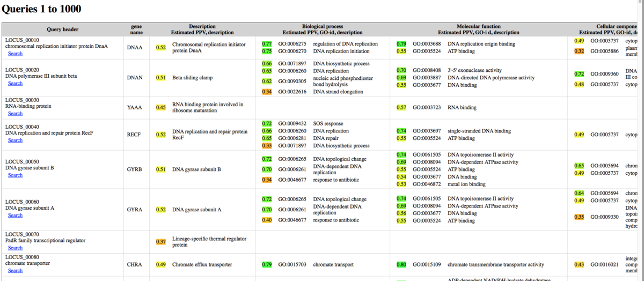This screenshot has width=644, height=281.
Task: Click Search below LOCUS_00060 query
Action: click(x=15, y=215)
